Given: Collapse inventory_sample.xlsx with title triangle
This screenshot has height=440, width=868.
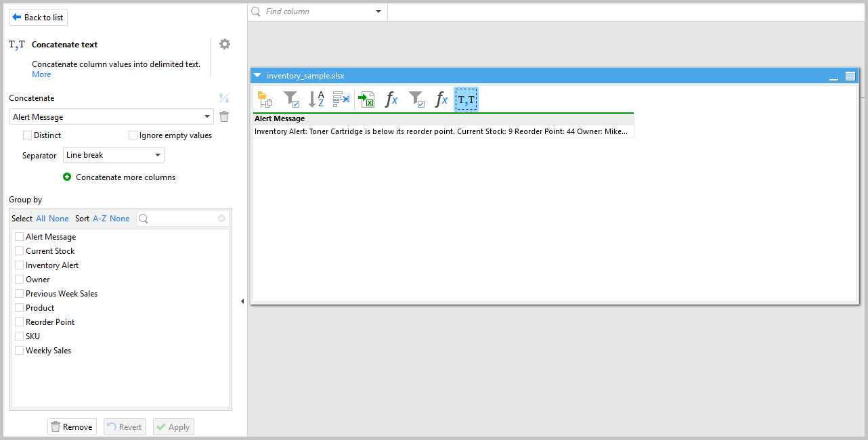Looking at the screenshot, I should click(x=258, y=76).
